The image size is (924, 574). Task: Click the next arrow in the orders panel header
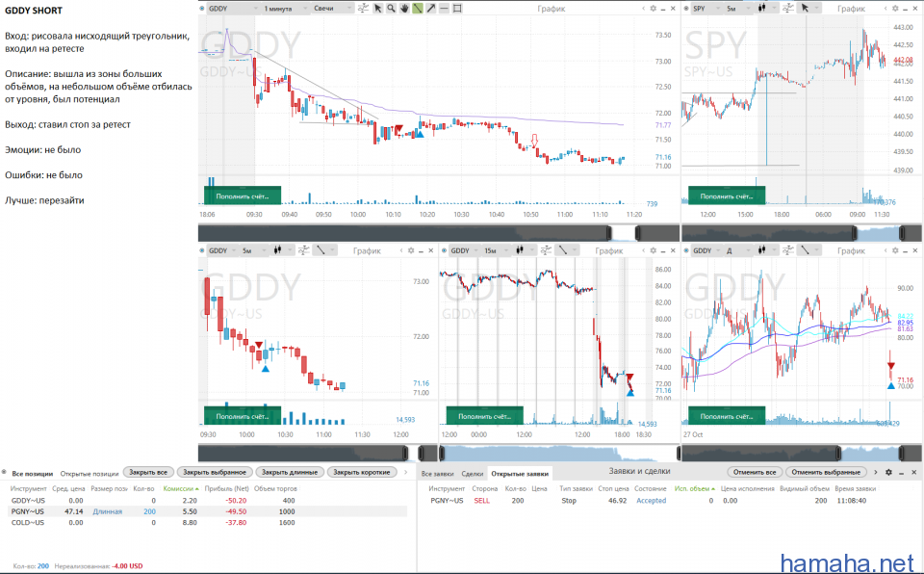click(876, 472)
